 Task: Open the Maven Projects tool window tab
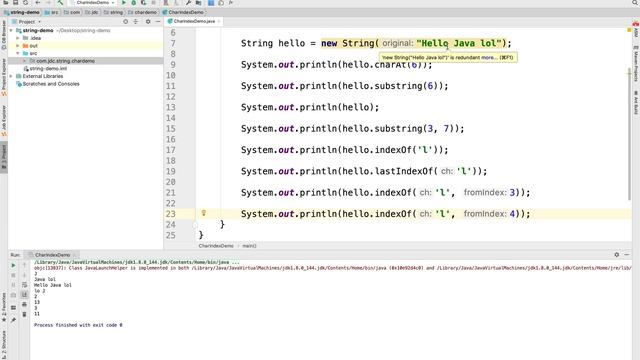click(x=636, y=64)
